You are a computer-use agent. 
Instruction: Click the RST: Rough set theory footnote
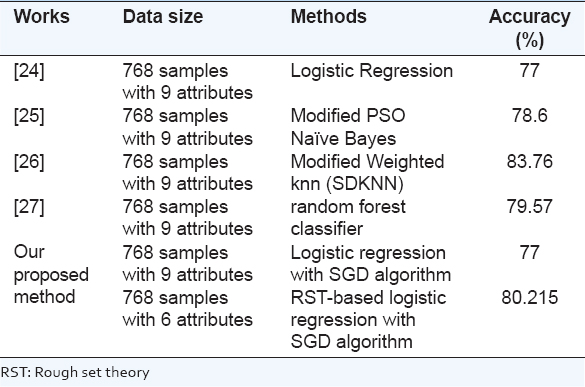click(75, 372)
